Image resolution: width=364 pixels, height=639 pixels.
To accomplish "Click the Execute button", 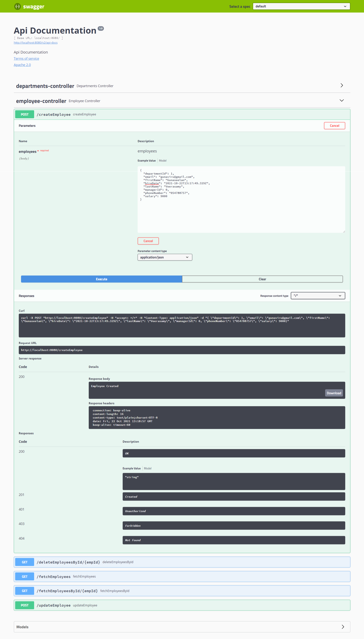I will point(101,279).
